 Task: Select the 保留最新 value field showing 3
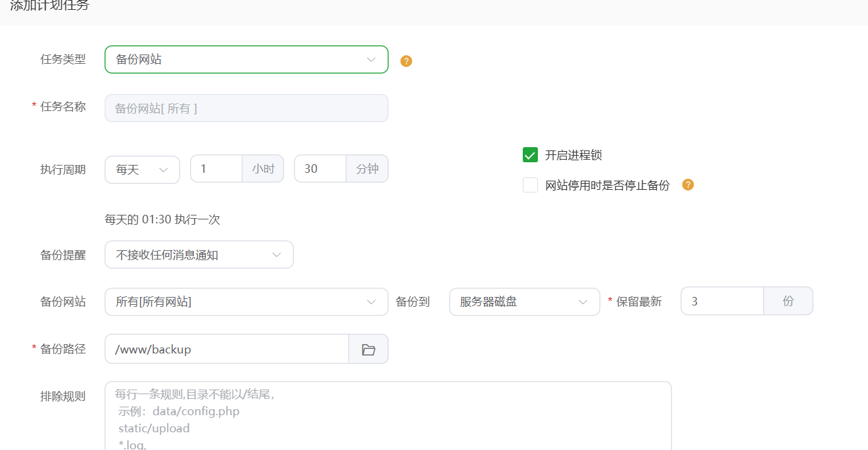click(x=721, y=302)
